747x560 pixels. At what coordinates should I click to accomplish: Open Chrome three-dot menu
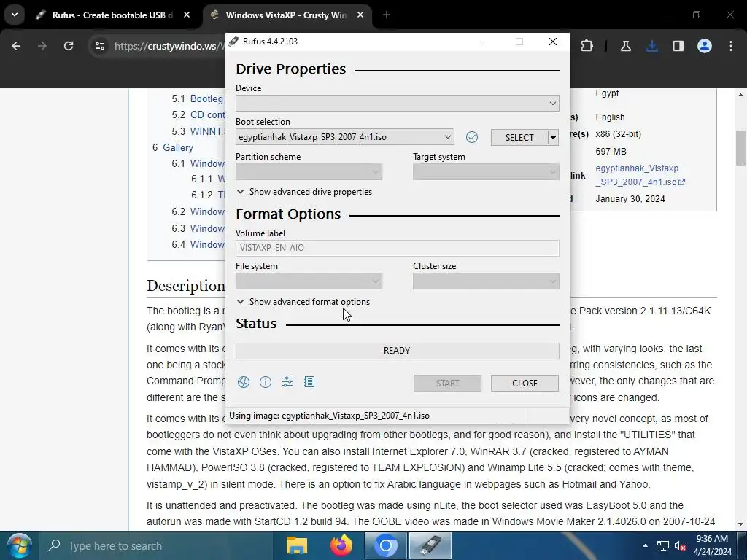click(731, 46)
